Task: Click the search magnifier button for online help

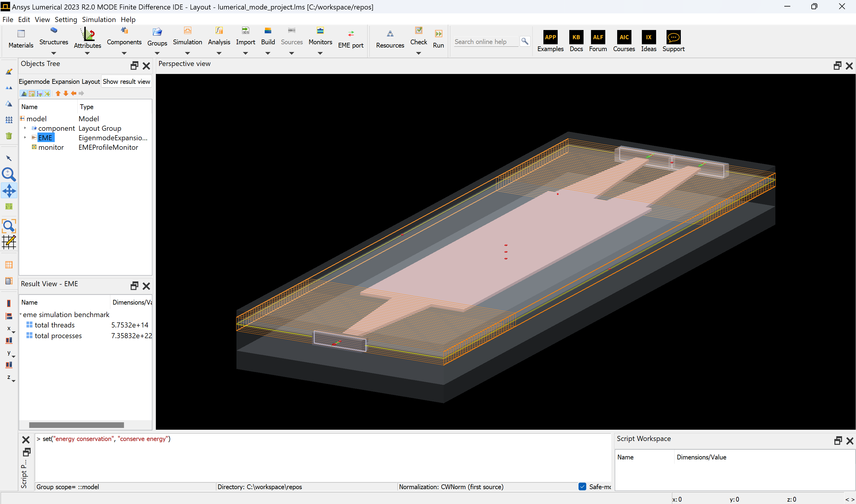Action: pyautogui.click(x=525, y=41)
